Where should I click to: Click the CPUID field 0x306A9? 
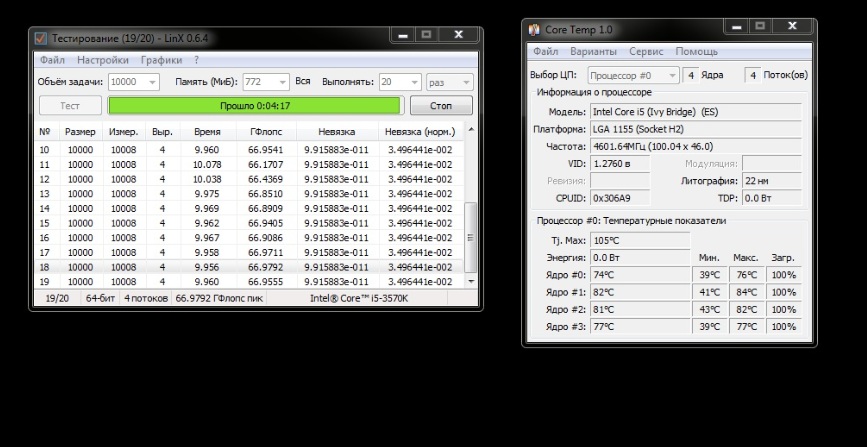(620, 198)
